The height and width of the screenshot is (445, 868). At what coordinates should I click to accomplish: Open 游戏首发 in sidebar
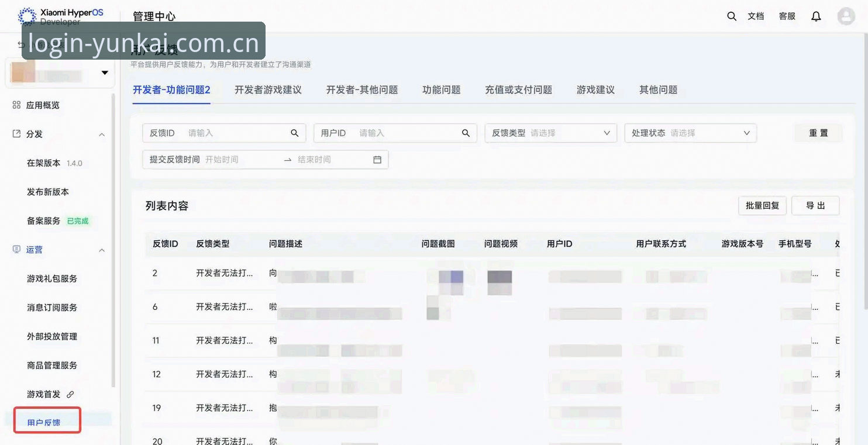coord(43,394)
